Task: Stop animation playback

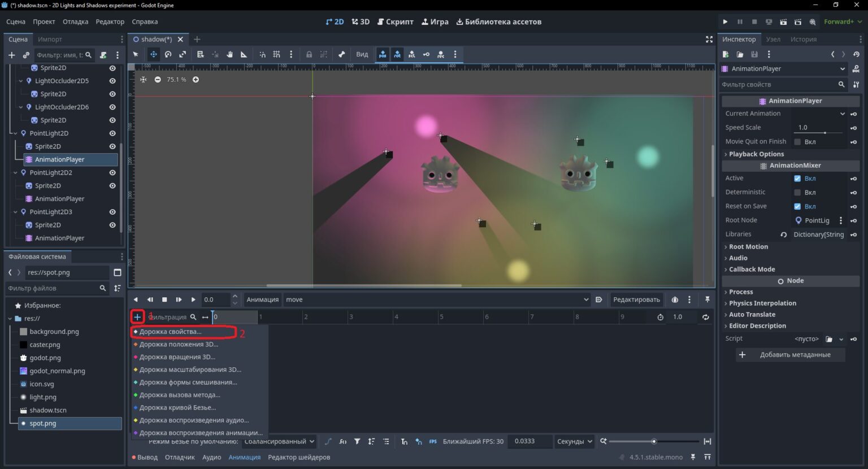Action: (164, 299)
